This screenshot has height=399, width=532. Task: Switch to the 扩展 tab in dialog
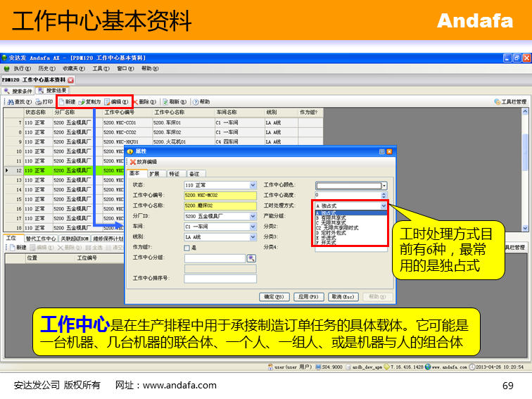154,173
